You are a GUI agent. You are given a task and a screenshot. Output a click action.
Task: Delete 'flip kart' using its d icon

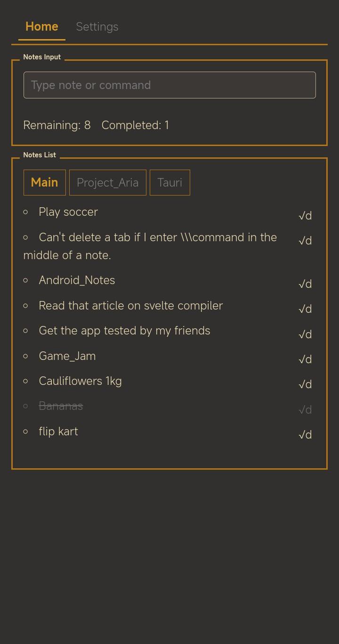click(308, 435)
